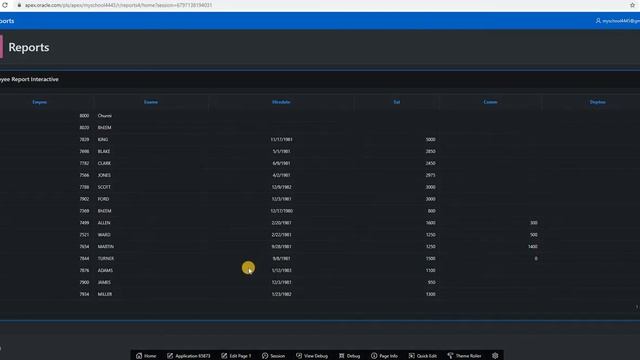The image size is (640, 360).
Task: Select employee name cell FORD
Action: click(x=103, y=199)
